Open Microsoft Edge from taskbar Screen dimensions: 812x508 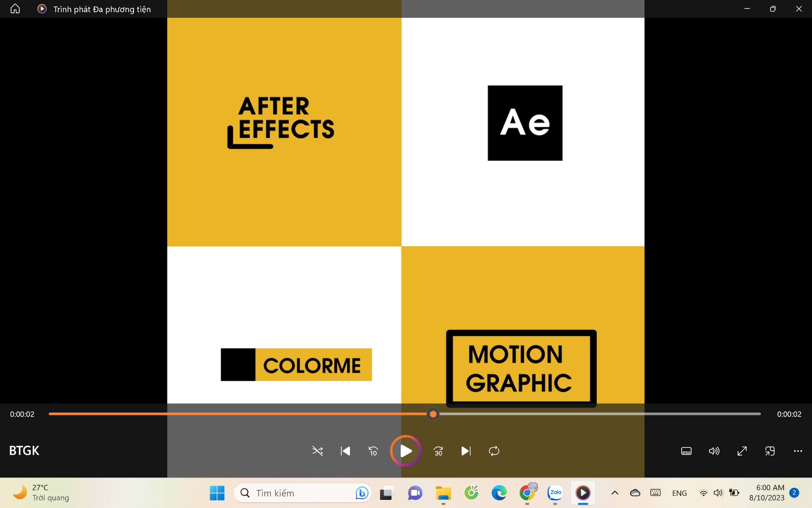pos(499,493)
